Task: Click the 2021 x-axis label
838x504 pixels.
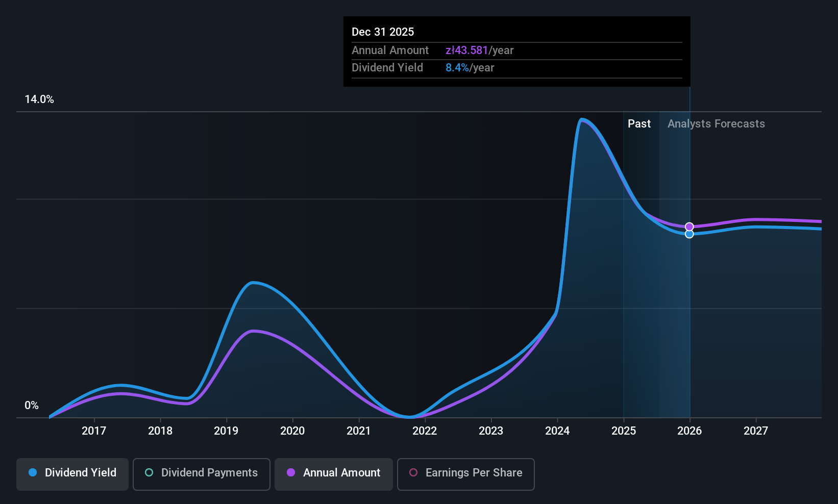Action: pyautogui.click(x=359, y=431)
